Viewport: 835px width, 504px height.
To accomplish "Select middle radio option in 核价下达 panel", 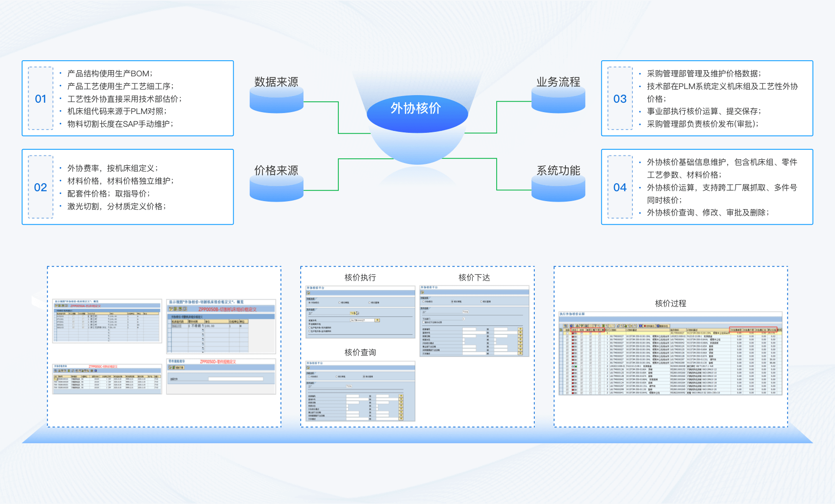I will point(452,301).
